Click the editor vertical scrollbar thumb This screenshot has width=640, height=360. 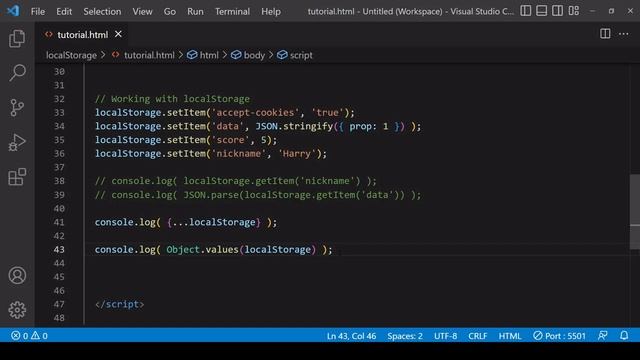click(635, 212)
